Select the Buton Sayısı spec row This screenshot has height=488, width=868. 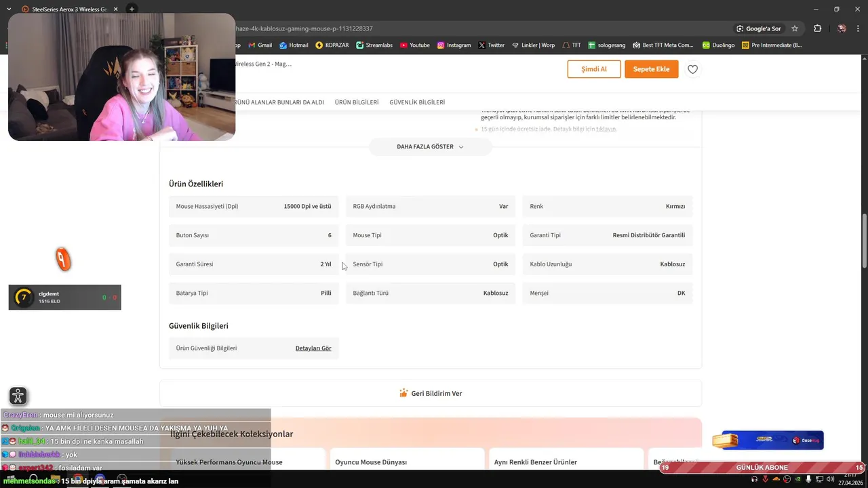pyautogui.click(x=254, y=235)
